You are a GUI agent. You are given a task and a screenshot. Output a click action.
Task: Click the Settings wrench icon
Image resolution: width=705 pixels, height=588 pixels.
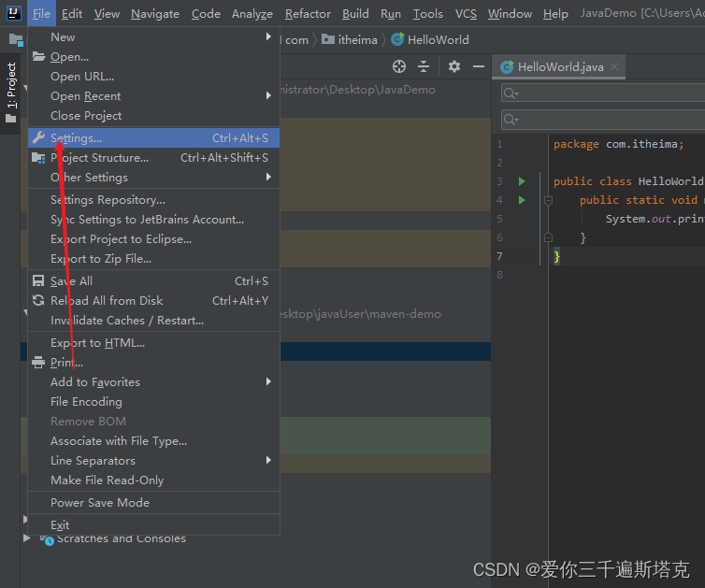pyautogui.click(x=38, y=138)
